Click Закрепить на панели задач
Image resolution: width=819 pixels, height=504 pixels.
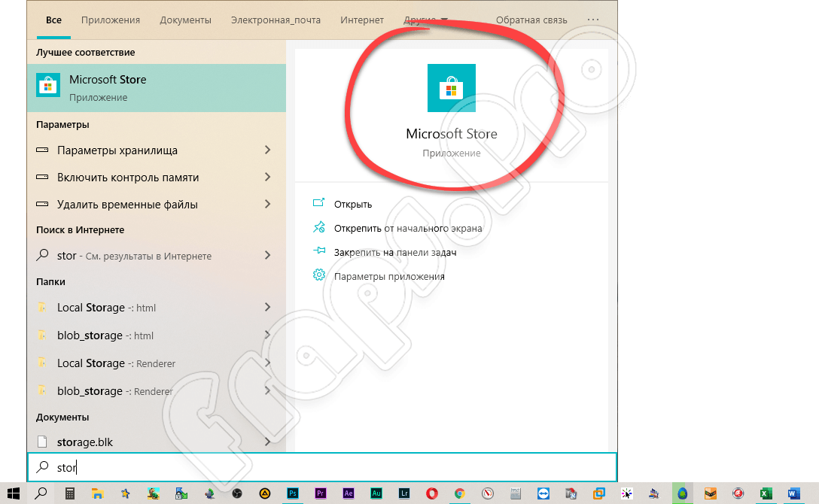(394, 252)
